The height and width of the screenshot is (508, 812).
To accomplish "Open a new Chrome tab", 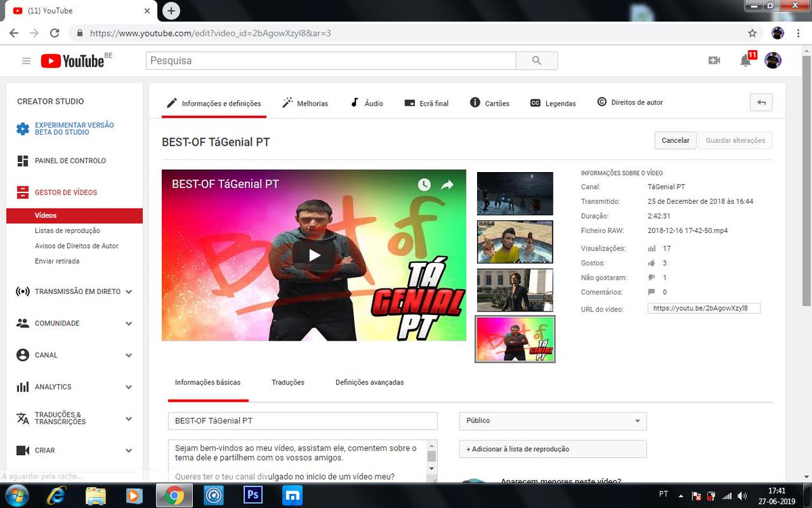I will (x=171, y=10).
